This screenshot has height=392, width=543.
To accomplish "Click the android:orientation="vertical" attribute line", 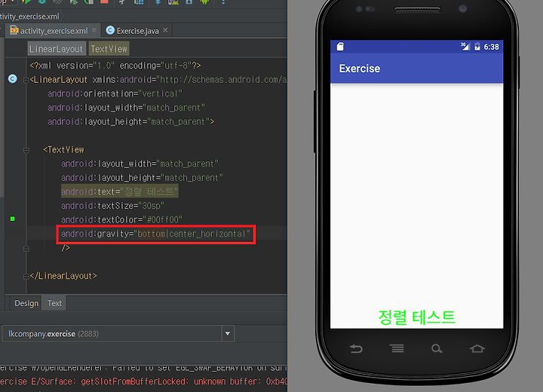I will (x=115, y=93).
